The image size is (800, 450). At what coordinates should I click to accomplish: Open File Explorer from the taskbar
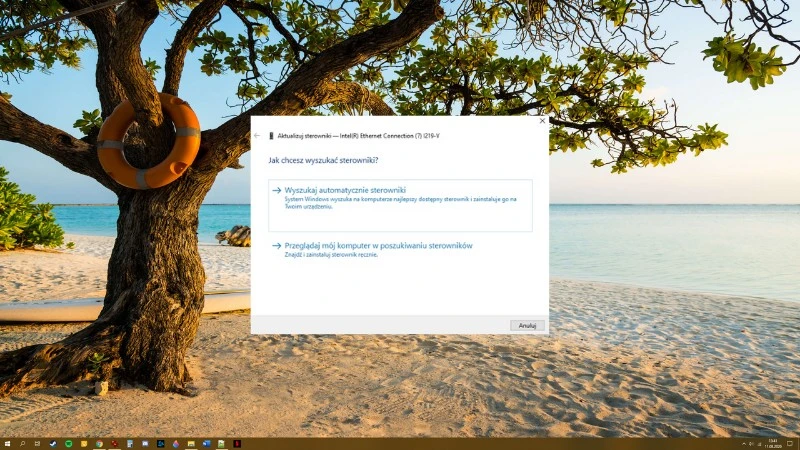pos(191,444)
